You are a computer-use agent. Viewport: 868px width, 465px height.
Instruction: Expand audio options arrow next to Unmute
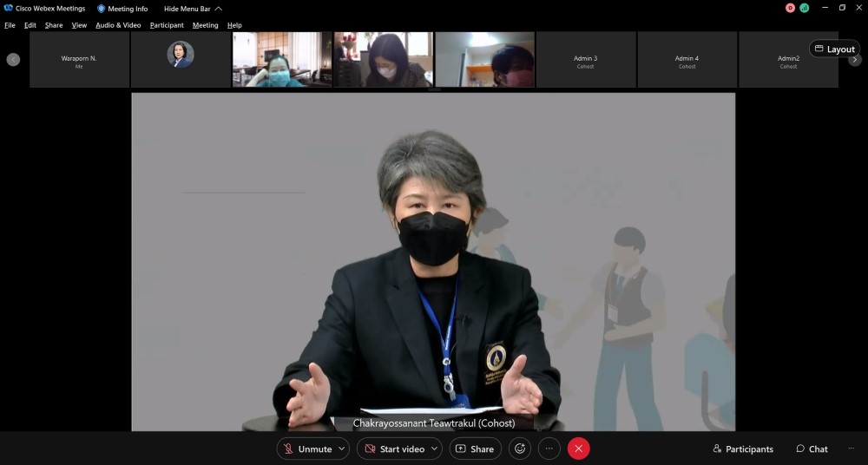point(343,449)
